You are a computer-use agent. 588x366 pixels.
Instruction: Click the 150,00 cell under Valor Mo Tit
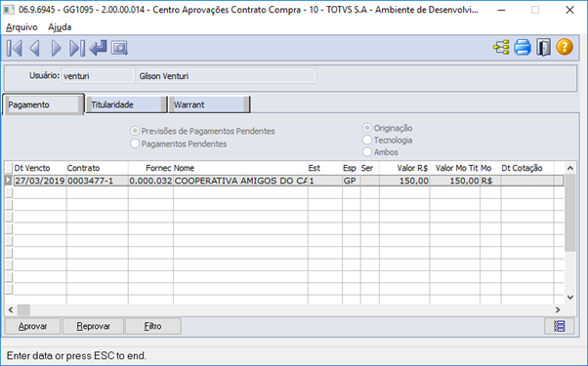pyautogui.click(x=455, y=181)
